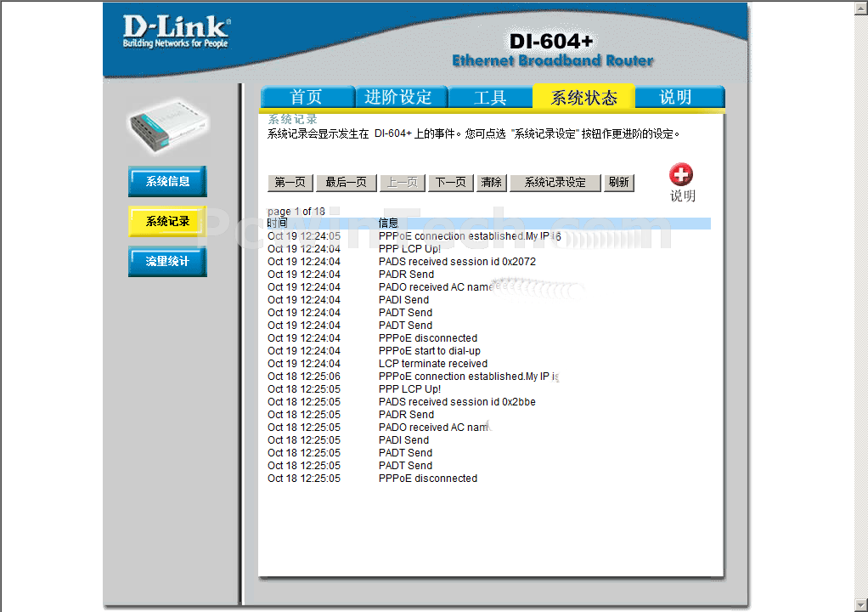Click the 下一页 next page button
Screen dimensions: 868x612
(x=451, y=183)
